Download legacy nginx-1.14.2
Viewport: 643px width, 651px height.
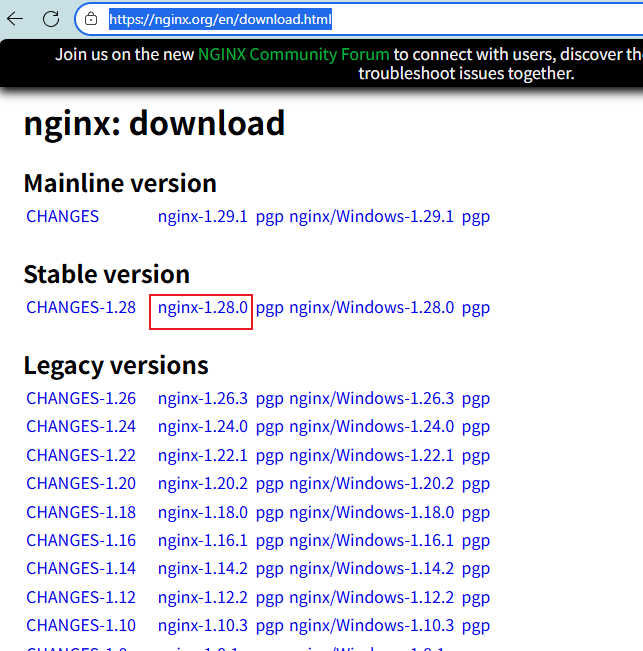pos(203,568)
